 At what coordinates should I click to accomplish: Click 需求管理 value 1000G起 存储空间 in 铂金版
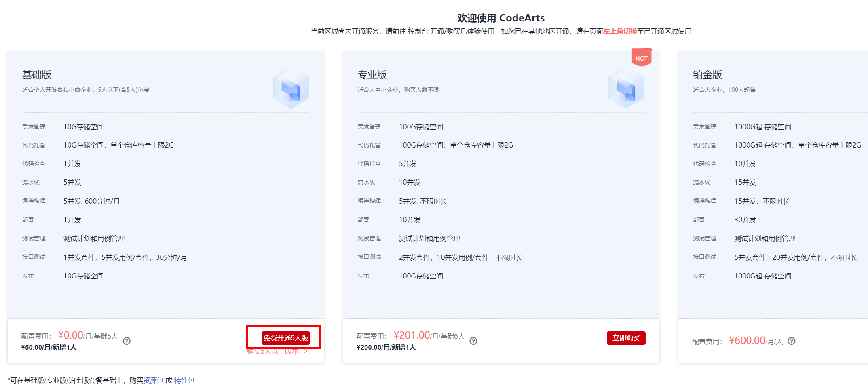(763, 127)
